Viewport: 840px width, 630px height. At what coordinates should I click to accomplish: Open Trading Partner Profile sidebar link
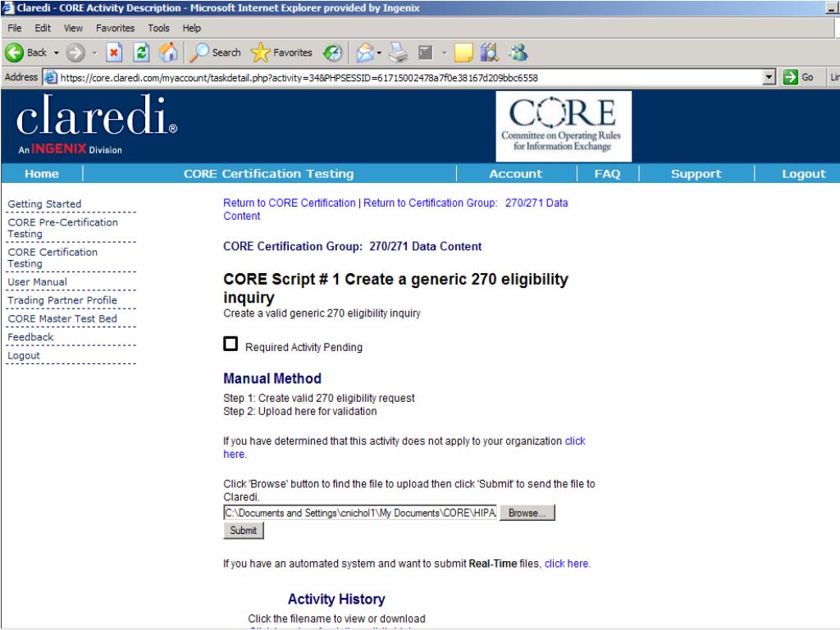pos(62,300)
